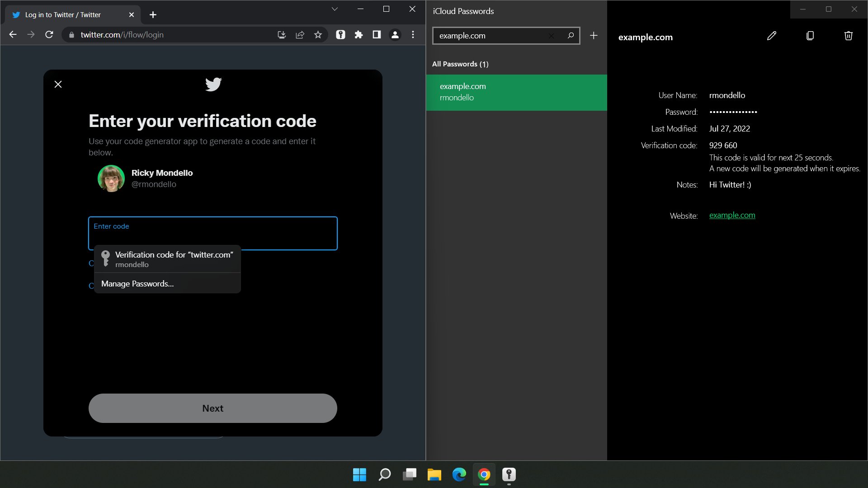Viewport: 868px width, 488px height.
Task: Click the Hi Twitter! :) note text
Action: pyautogui.click(x=730, y=184)
